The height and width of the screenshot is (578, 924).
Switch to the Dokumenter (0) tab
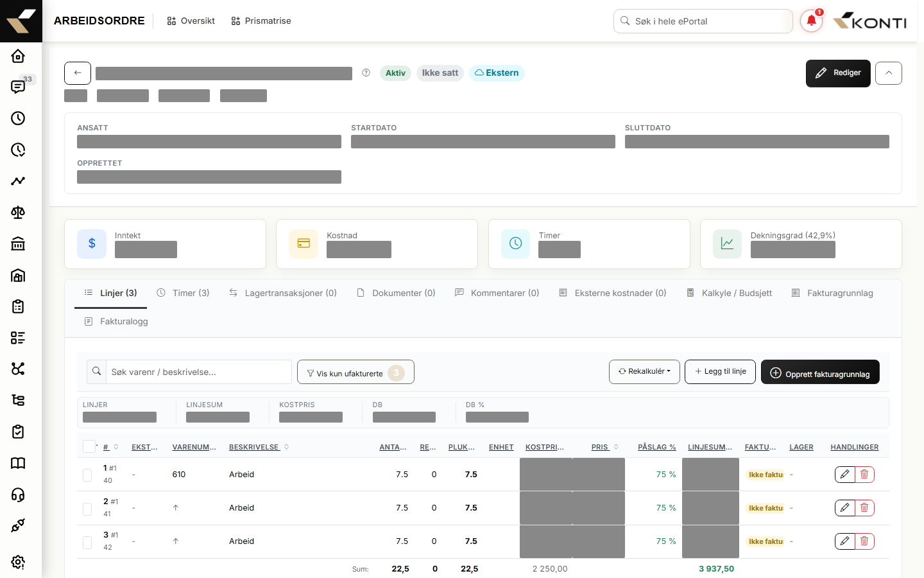pyautogui.click(x=396, y=293)
